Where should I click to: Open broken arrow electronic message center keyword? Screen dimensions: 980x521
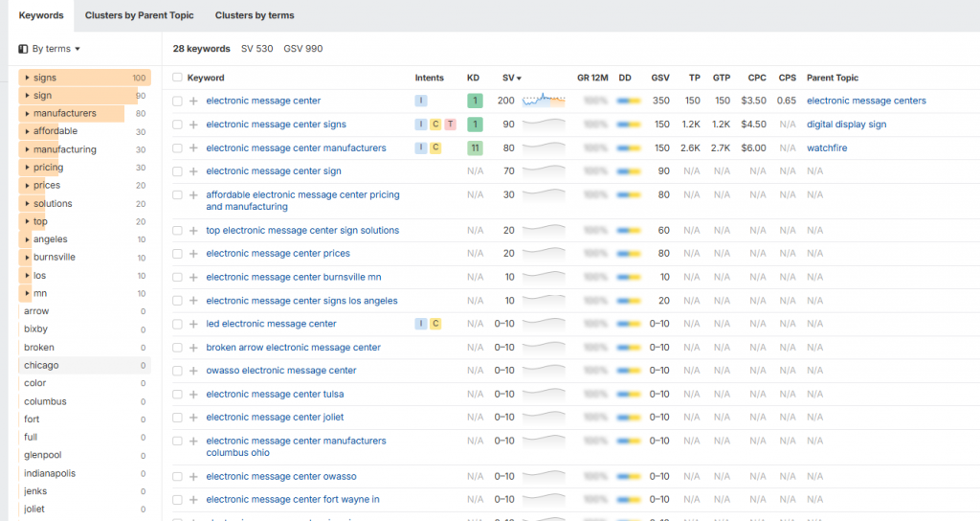(x=293, y=348)
